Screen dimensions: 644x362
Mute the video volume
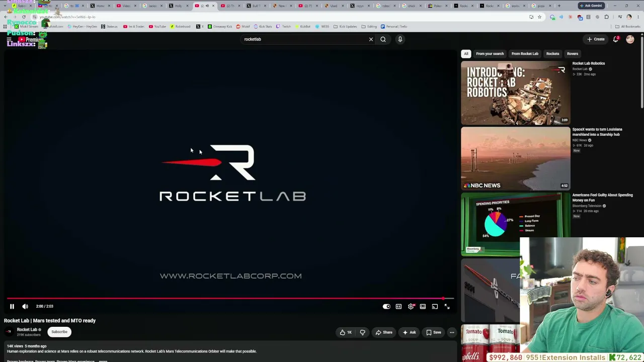[25, 306]
